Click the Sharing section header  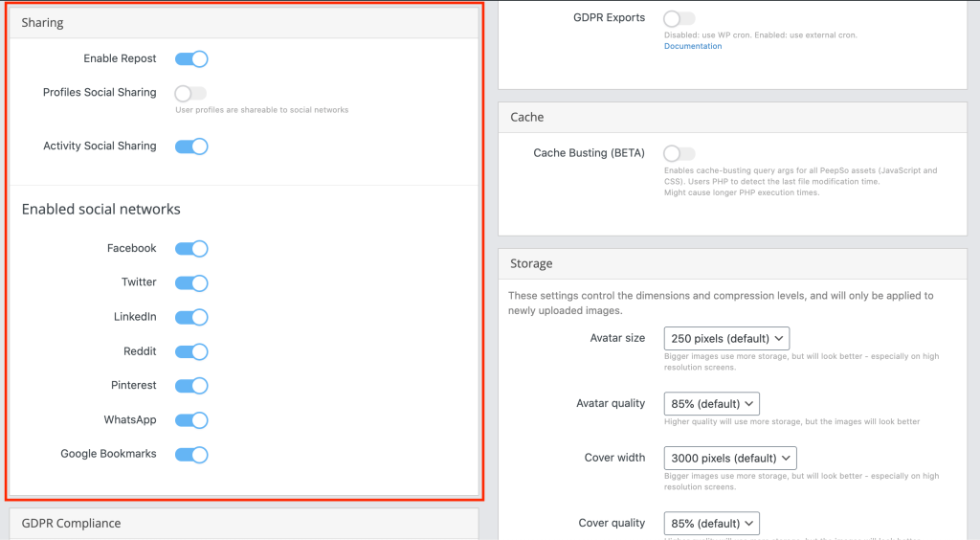(x=244, y=23)
